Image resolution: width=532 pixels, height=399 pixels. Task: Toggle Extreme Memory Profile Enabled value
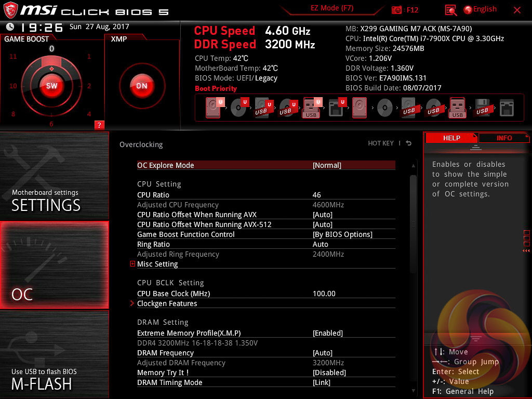(x=327, y=333)
